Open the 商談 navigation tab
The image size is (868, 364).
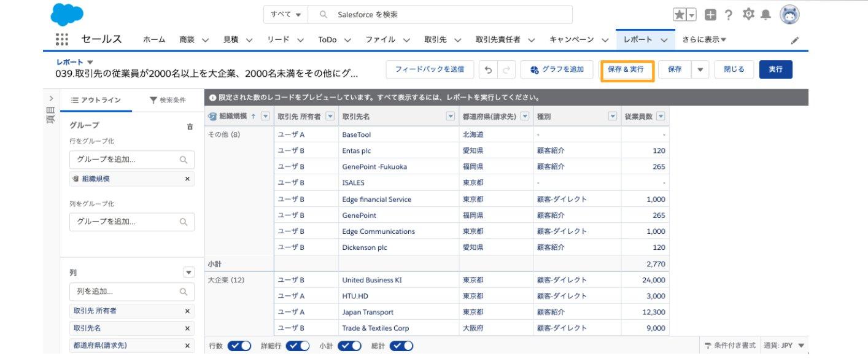pyautogui.click(x=187, y=39)
